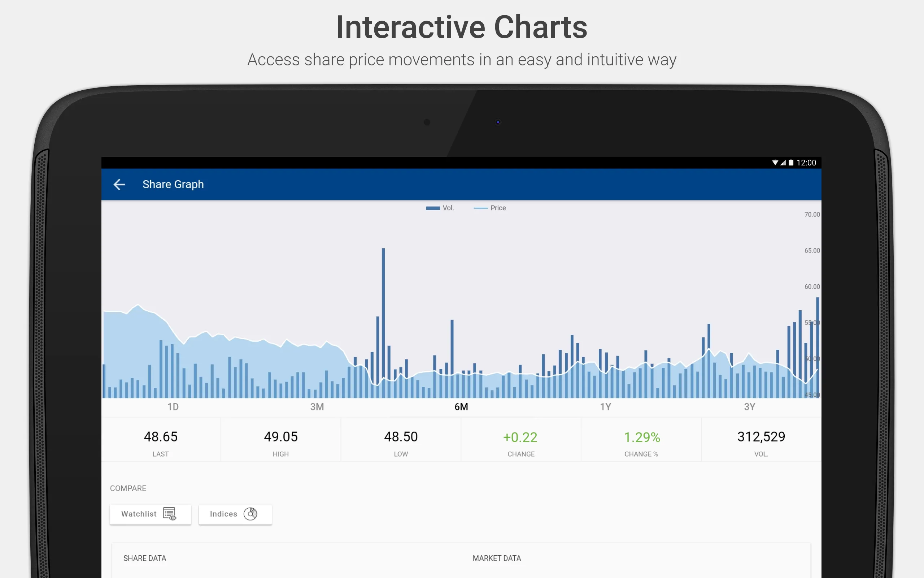Tap the 1.29% CHANGE % value
The width and height of the screenshot is (924, 578).
(642, 437)
